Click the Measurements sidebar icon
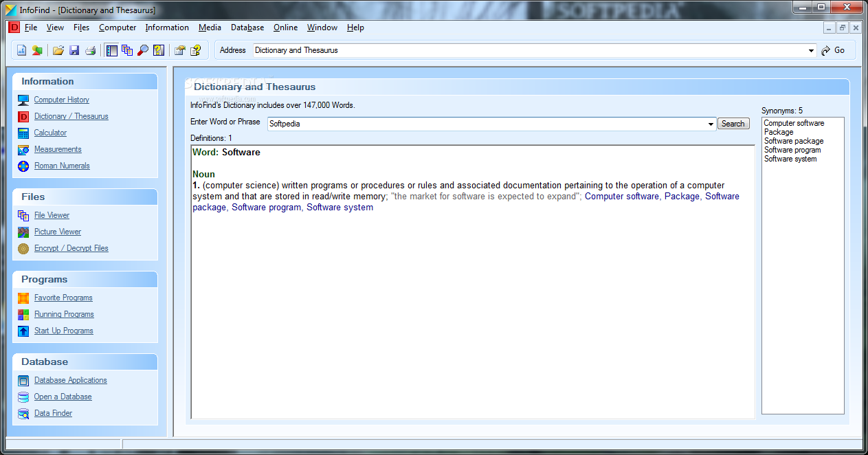This screenshot has height=455, width=868. [23, 149]
